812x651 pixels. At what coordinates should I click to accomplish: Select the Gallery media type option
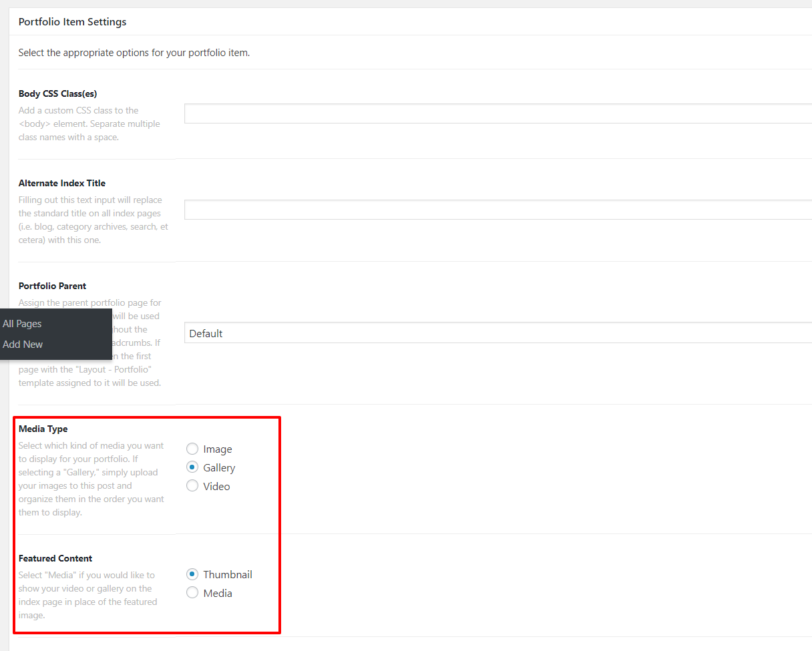tap(192, 467)
